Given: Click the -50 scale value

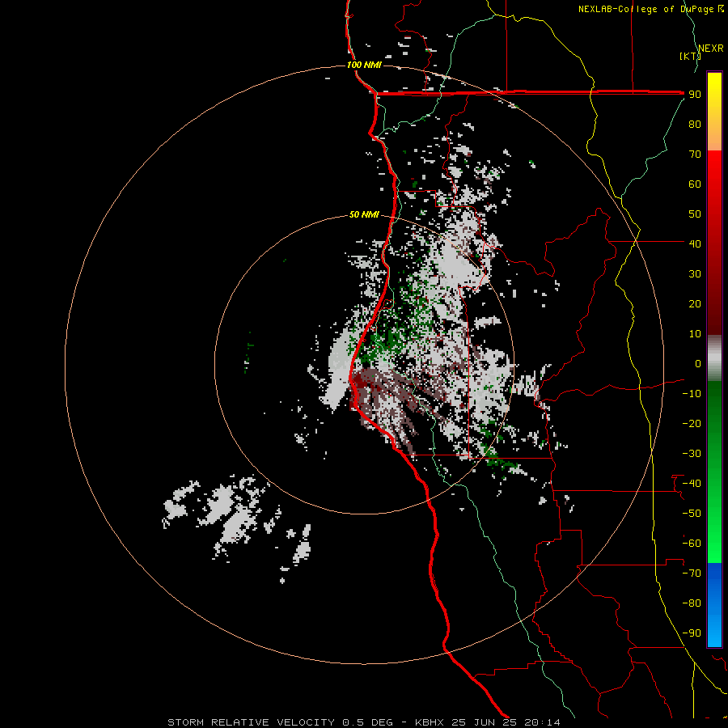Looking at the screenshot, I should 692,514.
